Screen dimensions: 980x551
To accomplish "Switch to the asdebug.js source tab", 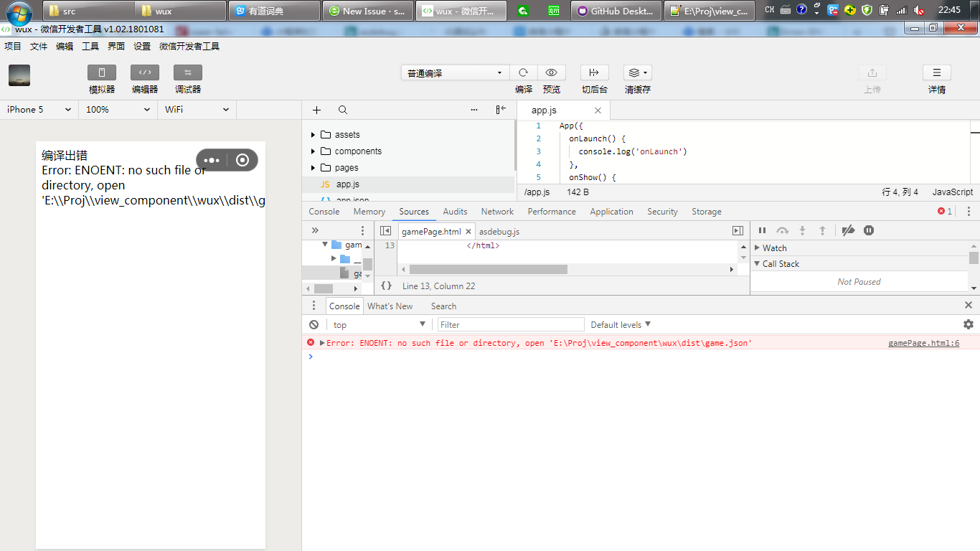I will tap(499, 231).
